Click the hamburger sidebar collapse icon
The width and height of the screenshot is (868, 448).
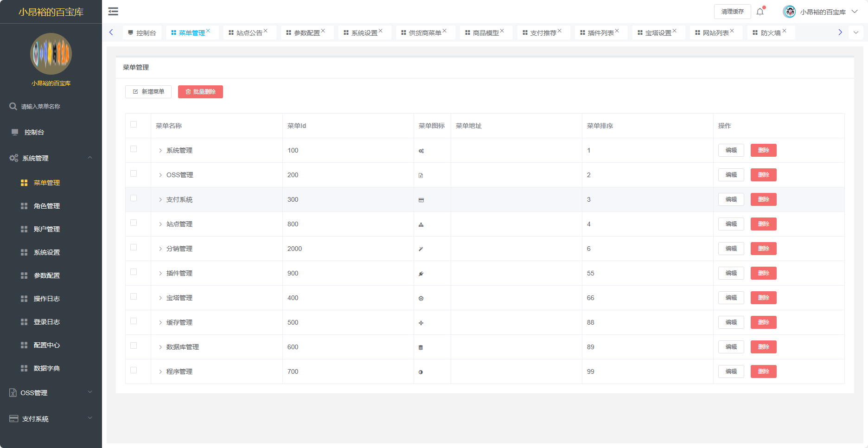[113, 12]
